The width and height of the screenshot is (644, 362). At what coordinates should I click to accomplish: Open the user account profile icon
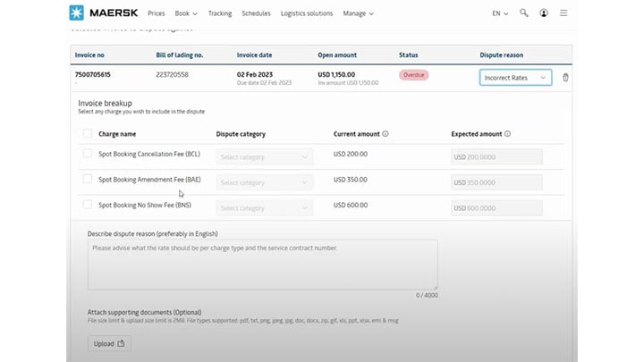[543, 14]
